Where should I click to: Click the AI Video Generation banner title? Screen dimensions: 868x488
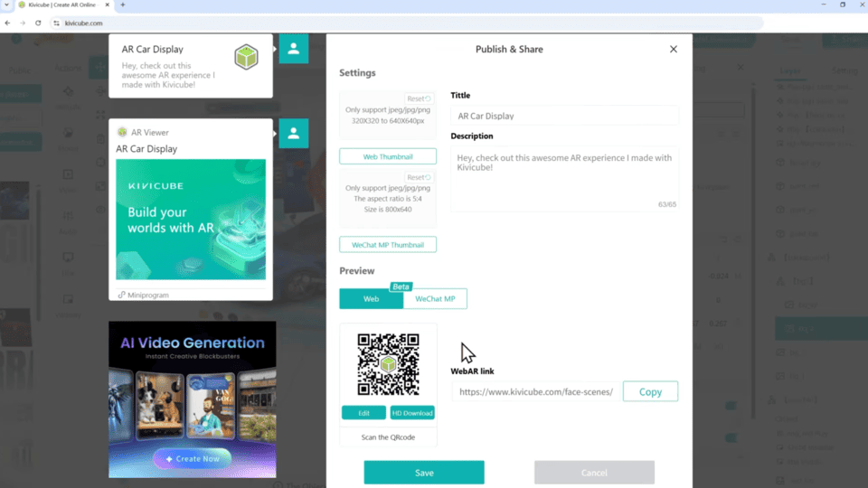coord(192,343)
